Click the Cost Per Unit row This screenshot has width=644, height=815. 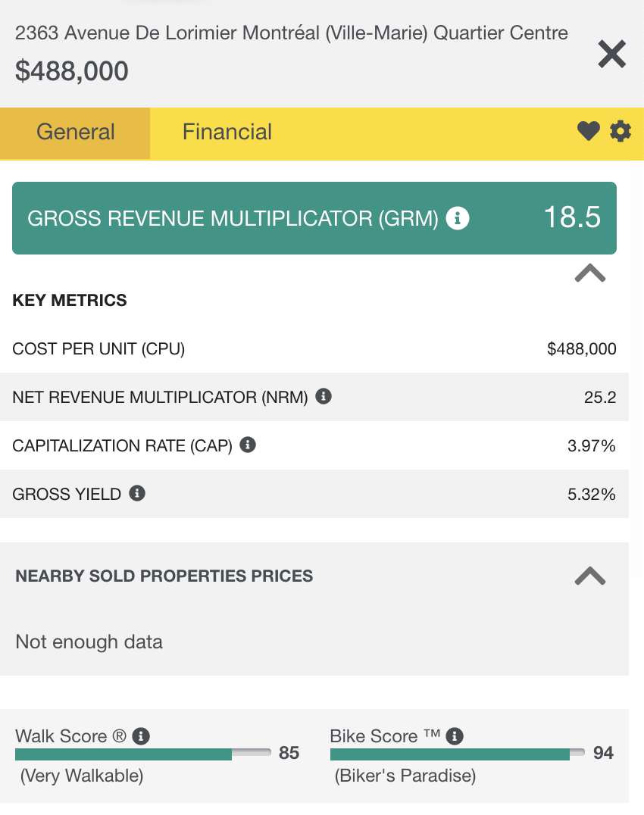pyautogui.click(x=314, y=348)
